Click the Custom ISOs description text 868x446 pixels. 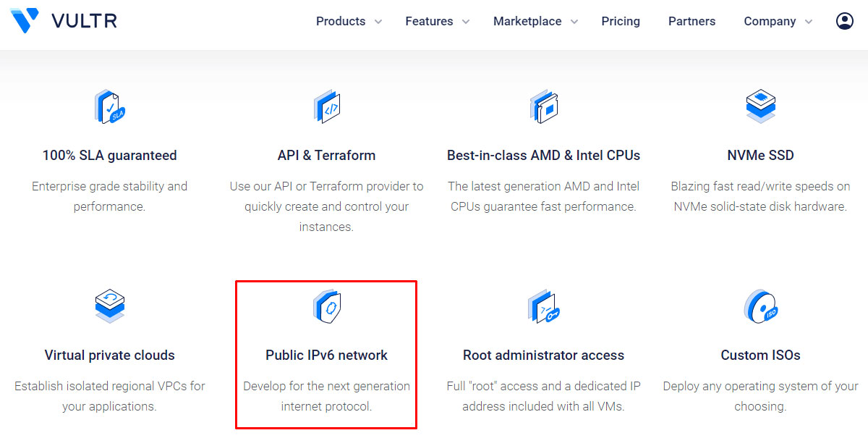(x=760, y=396)
